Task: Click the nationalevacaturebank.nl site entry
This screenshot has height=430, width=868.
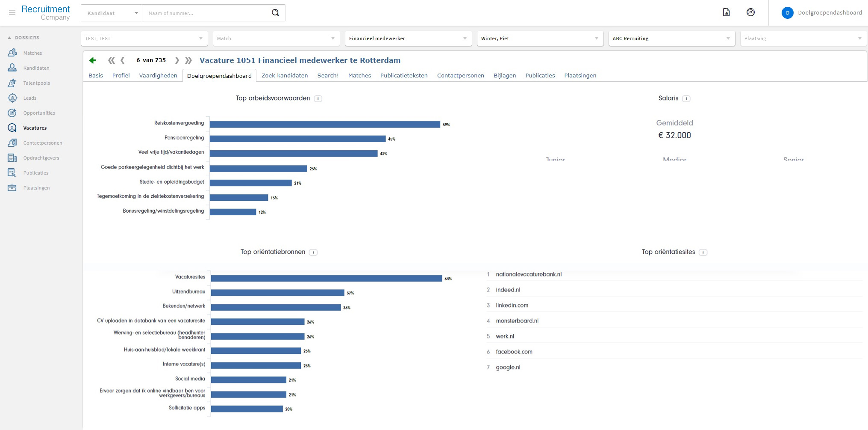Action: [529, 274]
